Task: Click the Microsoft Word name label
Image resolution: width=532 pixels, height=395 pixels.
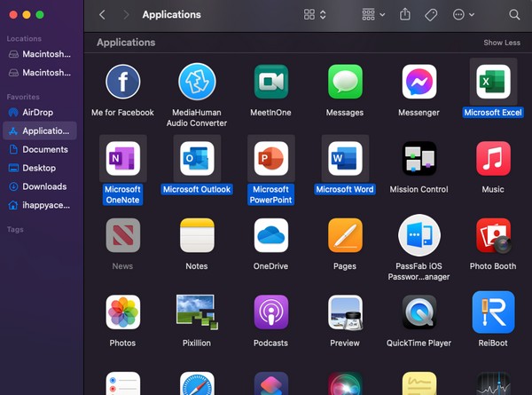Action: click(x=345, y=190)
